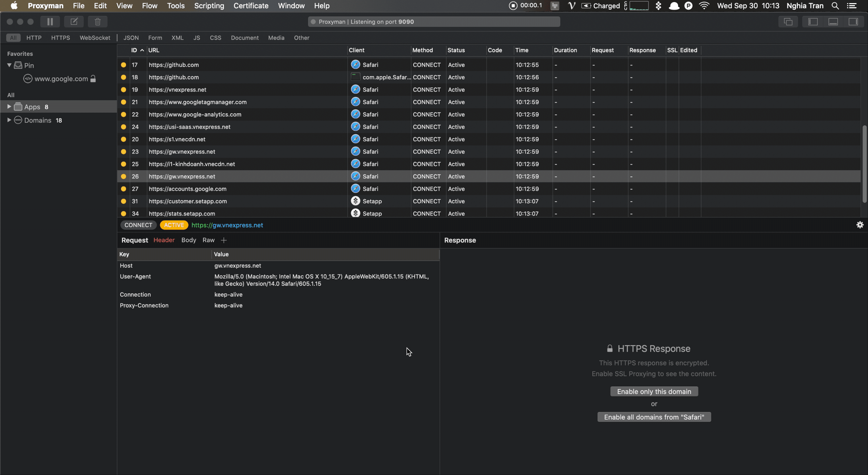Click Enable all domains from Safari button
Viewport: 868px width, 475px height.
click(x=654, y=417)
